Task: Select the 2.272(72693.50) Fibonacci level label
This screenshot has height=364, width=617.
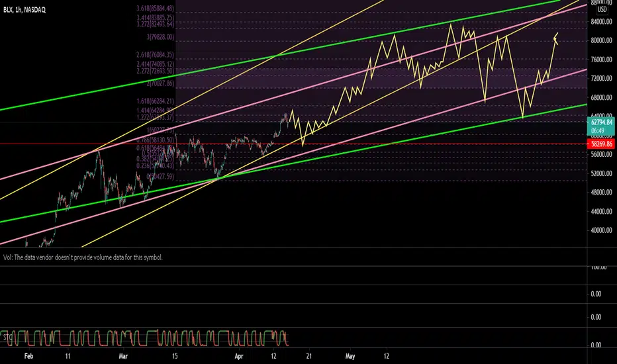Action: click(155, 71)
